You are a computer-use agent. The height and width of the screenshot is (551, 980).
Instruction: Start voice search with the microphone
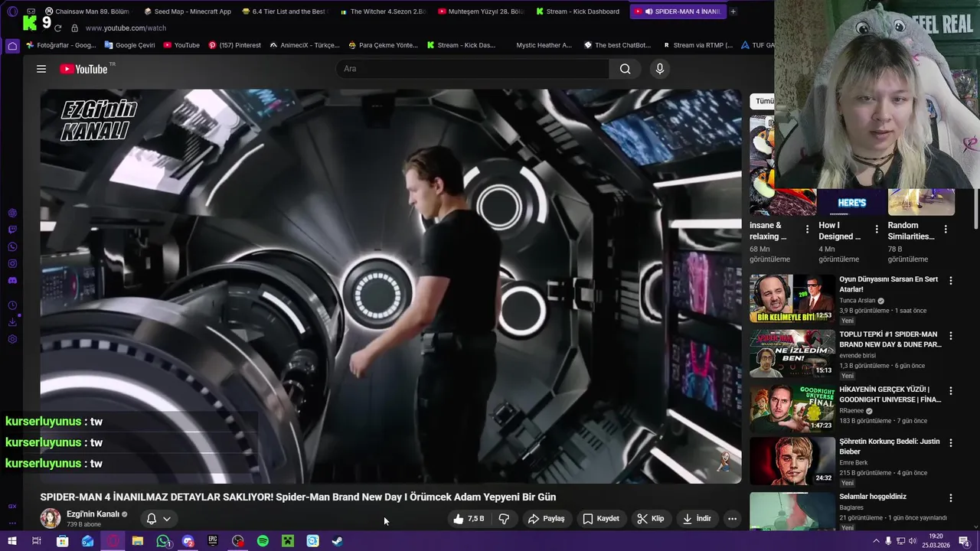pos(660,69)
